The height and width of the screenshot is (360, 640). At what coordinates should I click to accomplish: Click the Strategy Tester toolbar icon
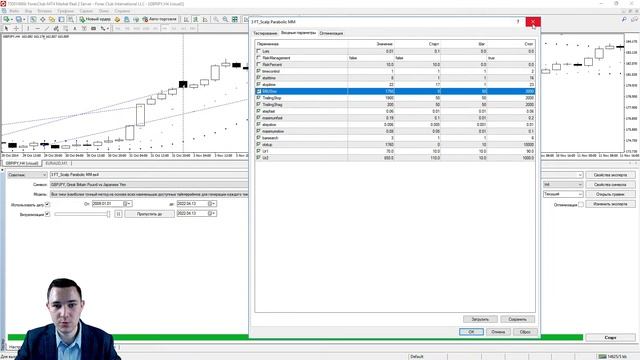tap(71, 19)
